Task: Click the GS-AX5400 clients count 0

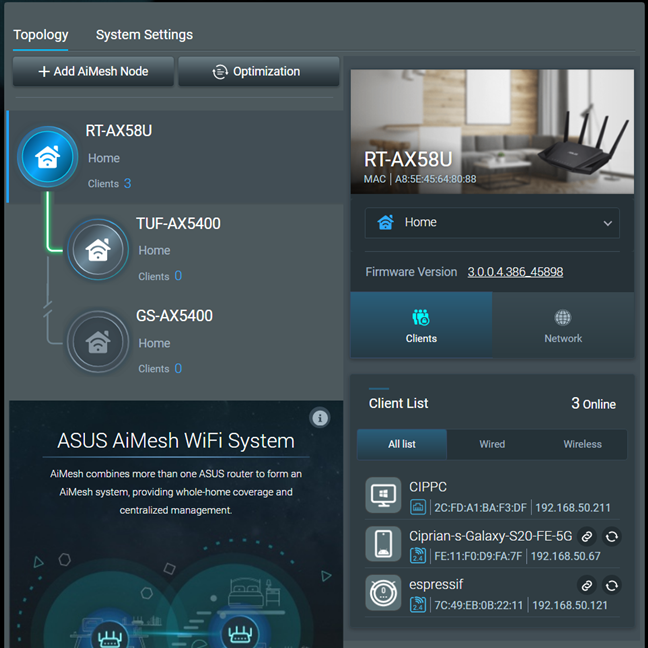Action: (x=178, y=368)
